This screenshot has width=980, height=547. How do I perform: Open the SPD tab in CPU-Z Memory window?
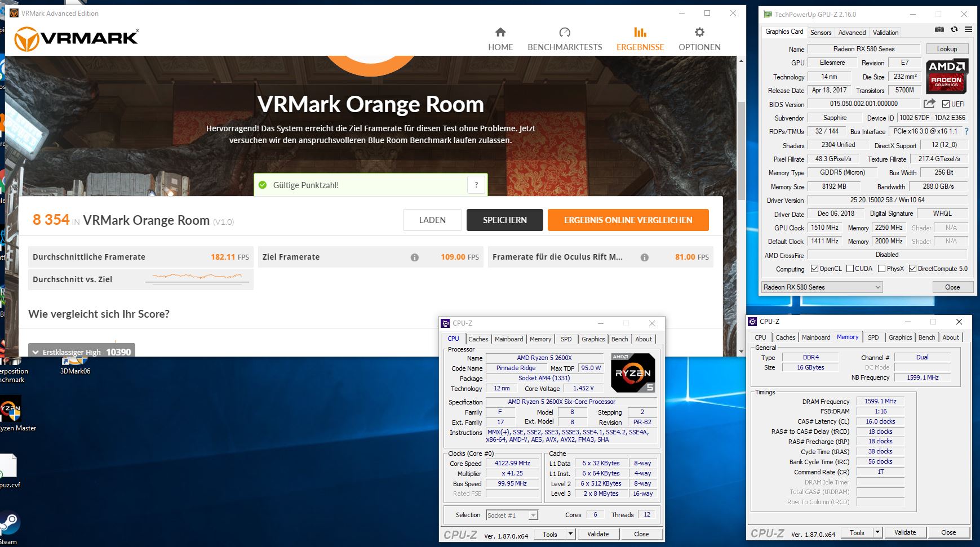click(873, 337)
